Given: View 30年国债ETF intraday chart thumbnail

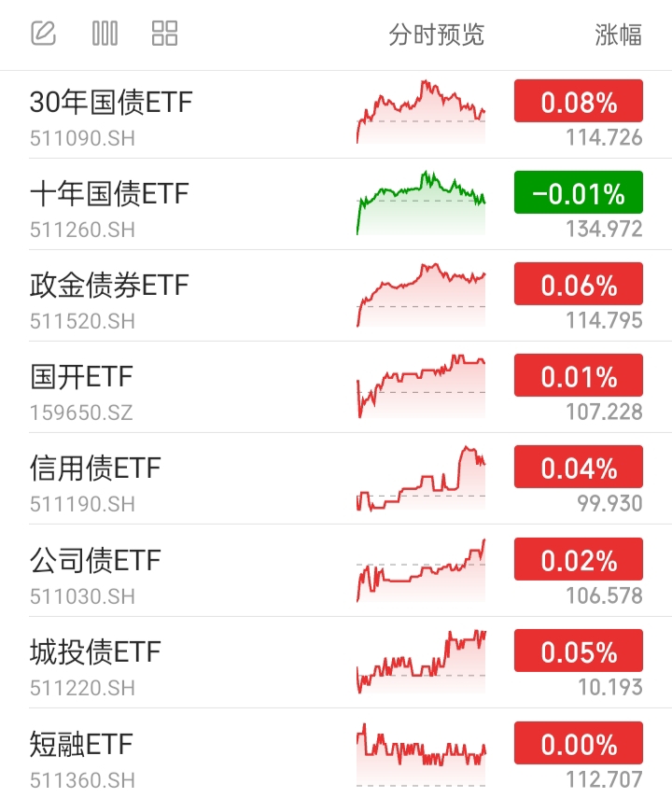Looking at the screenshot, I should point(421,111).
